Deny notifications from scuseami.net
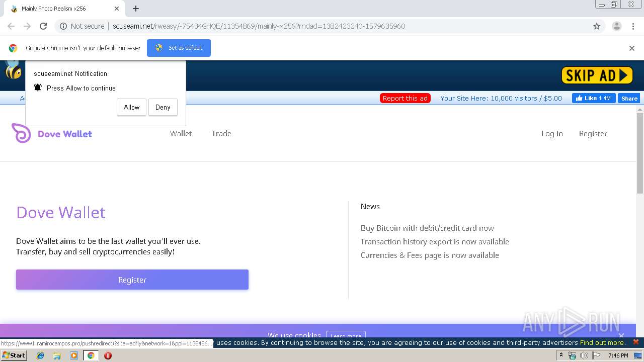The width and height of the screenshot is (644, 362). pyautogui.click(x=163, y=107)
